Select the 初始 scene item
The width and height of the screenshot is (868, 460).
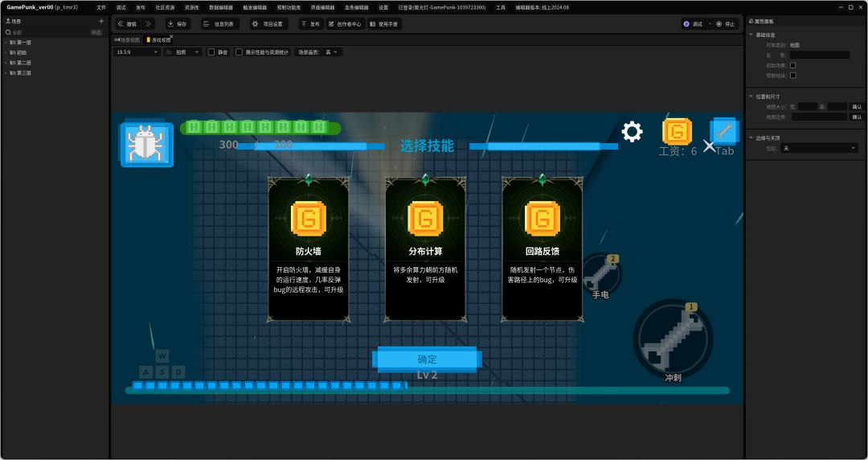(22, 52)
